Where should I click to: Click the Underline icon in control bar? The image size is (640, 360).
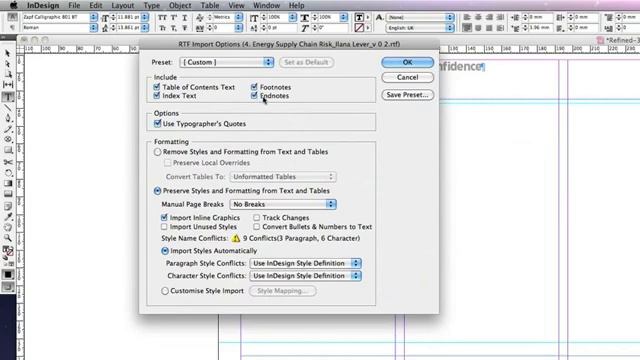(184, 18)
